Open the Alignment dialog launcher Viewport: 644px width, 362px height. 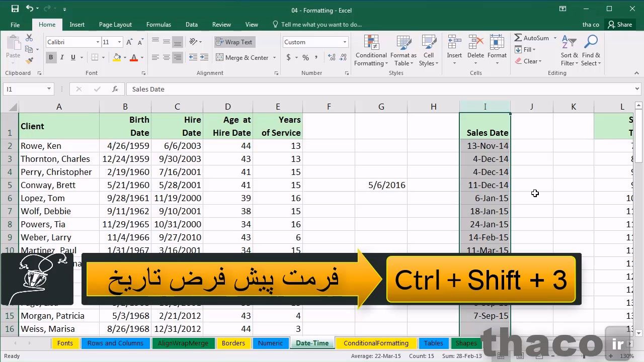coord(276,73)
